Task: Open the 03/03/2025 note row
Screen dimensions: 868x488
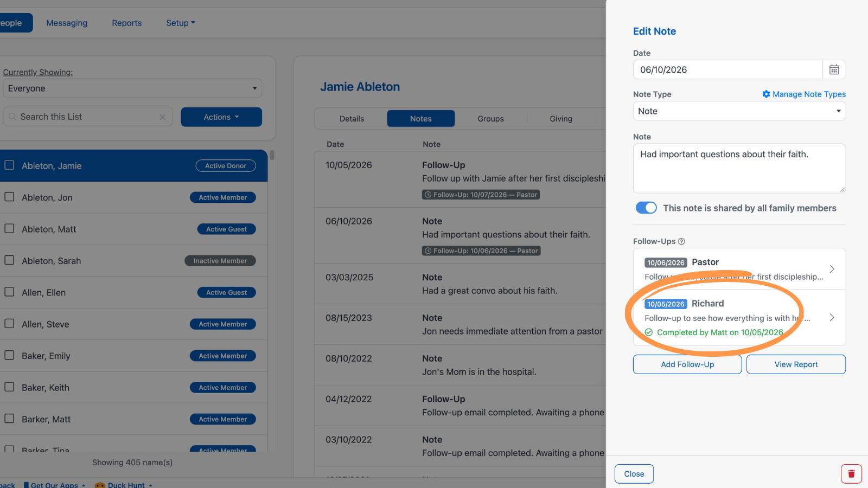Action: pos(460,284)
